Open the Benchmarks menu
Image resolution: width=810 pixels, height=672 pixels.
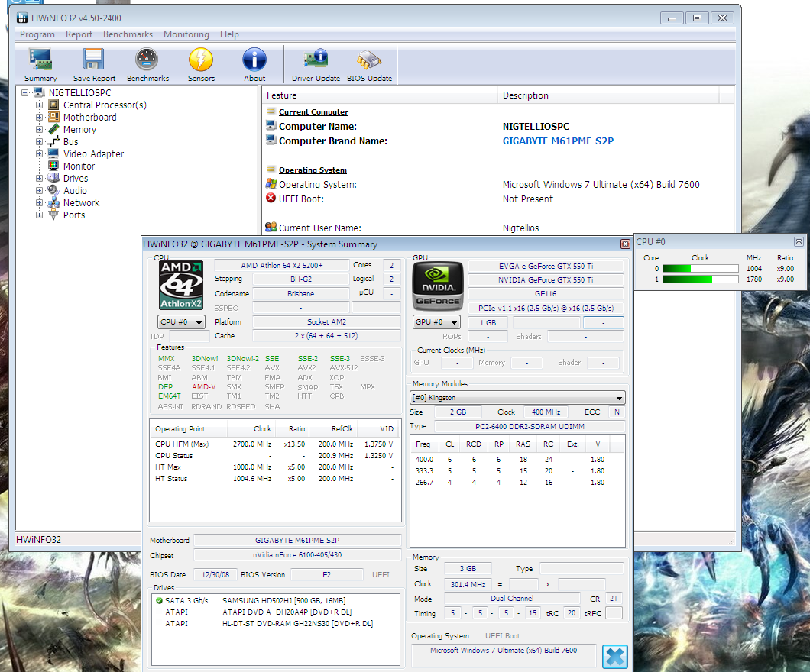[128, 34]
